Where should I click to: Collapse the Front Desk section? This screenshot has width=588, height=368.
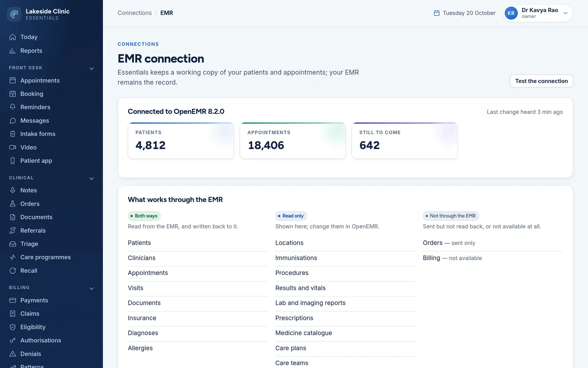click(92, 68)
